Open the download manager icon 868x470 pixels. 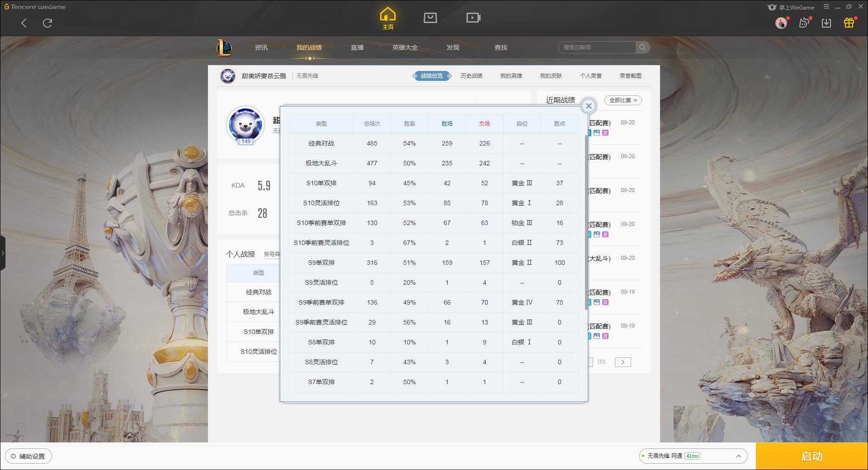click(x=826, y=23)
